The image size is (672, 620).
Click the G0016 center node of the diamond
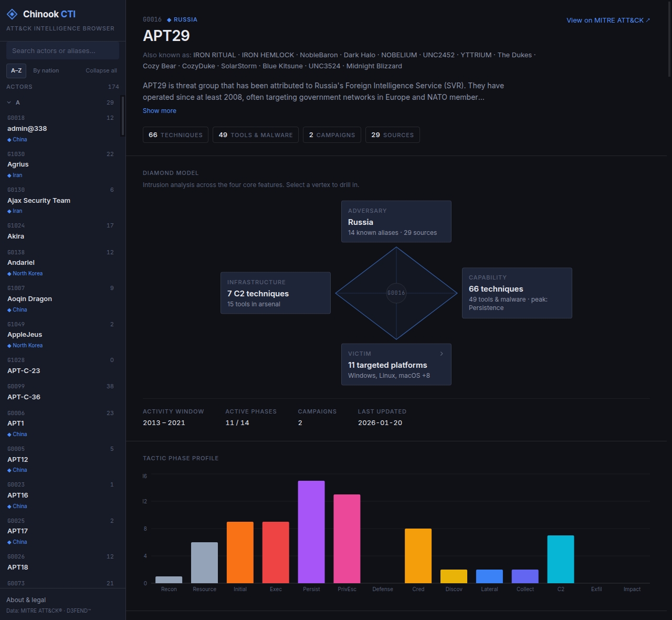[396, 293]
